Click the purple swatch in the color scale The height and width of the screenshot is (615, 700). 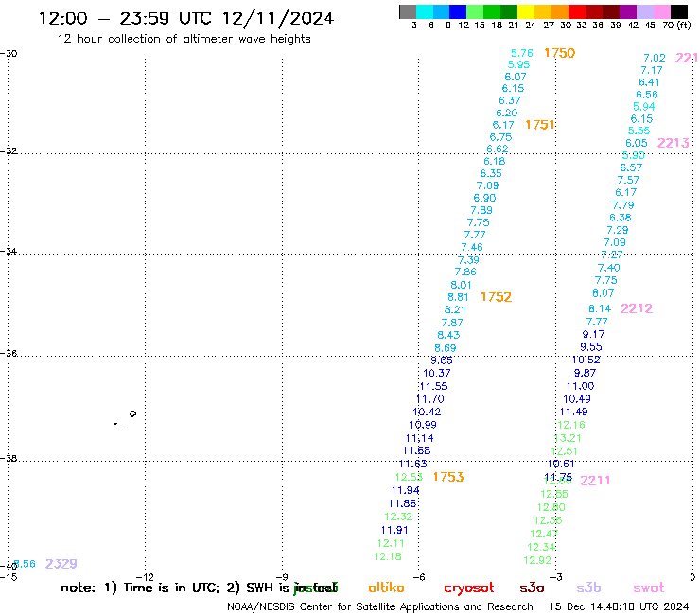[628, 11]
